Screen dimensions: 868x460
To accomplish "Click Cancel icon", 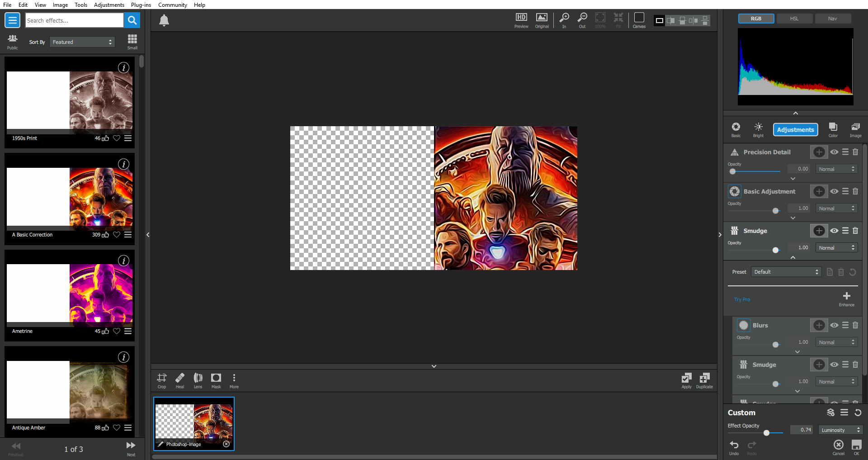I will click(x=839, y=447).
